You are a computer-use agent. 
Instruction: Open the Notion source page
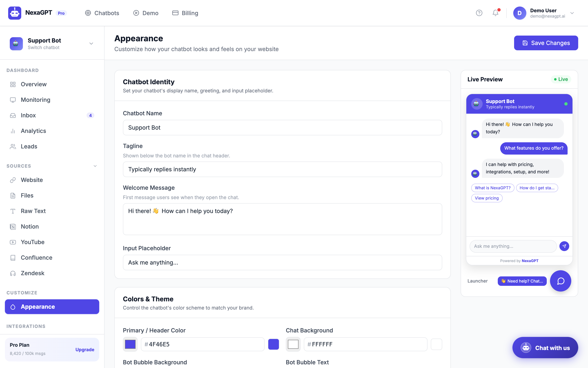pos(52,227)
